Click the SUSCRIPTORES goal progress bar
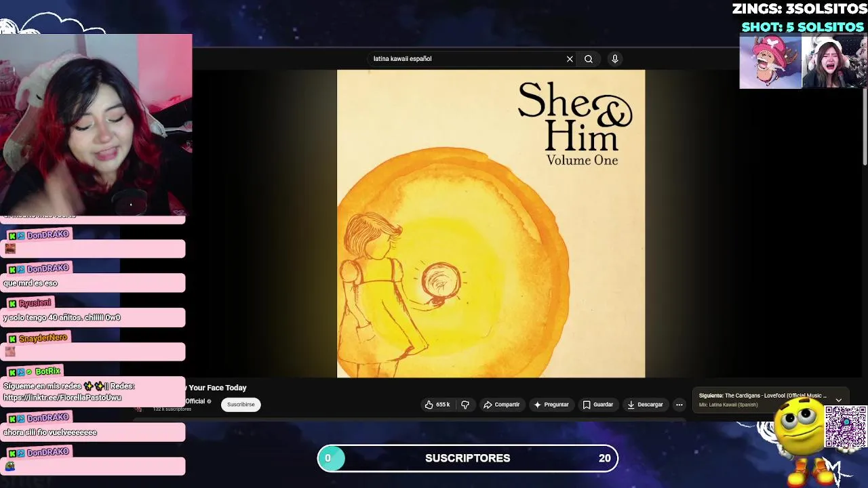 coord(468,458)
